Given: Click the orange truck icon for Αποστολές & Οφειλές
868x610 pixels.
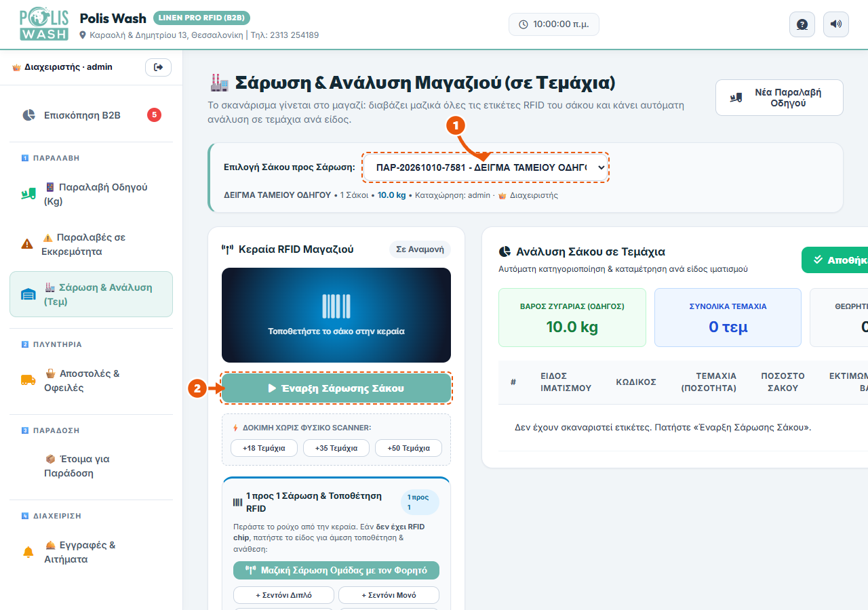Looking at the screenshot, I should (28, 380).
